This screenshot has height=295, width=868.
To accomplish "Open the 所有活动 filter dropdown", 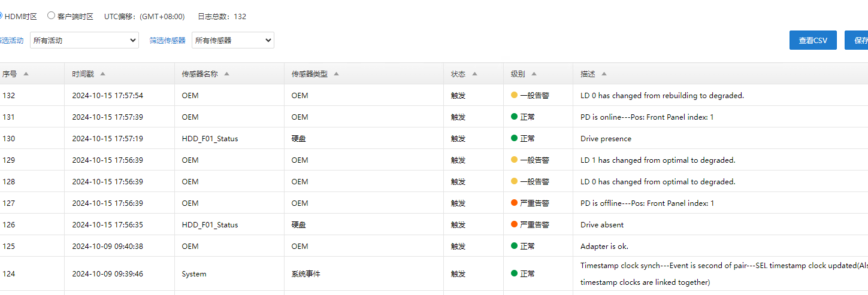I will (x=84, y=41).
